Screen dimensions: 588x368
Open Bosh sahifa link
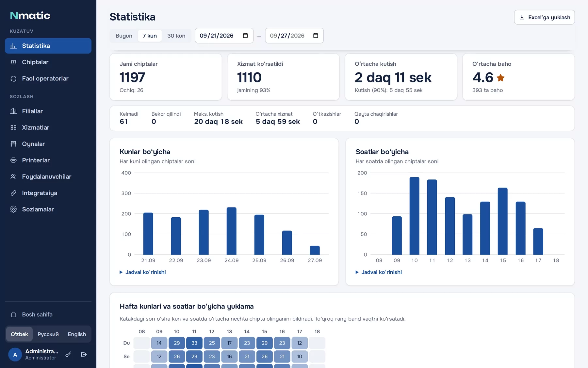48,314
